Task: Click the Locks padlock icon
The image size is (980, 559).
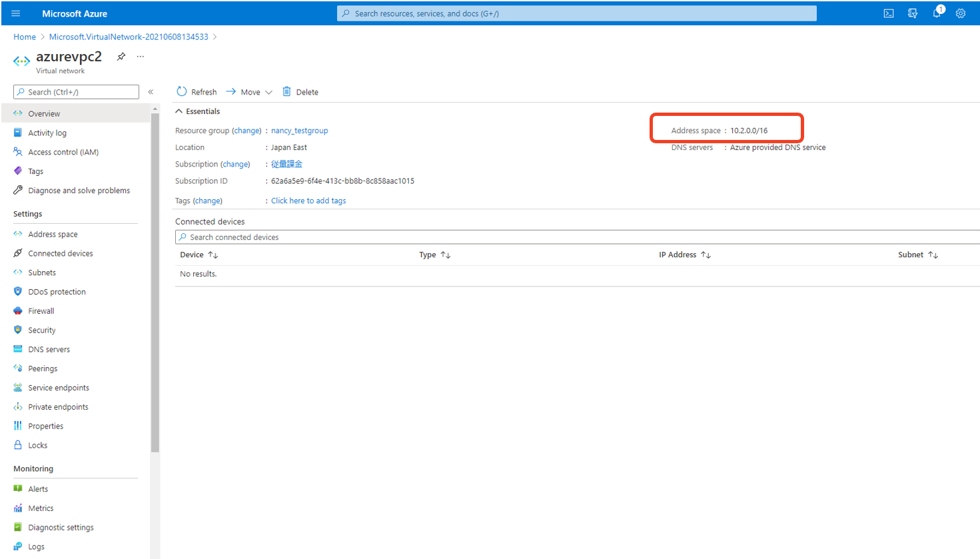Action: click(x=18, y=445)
